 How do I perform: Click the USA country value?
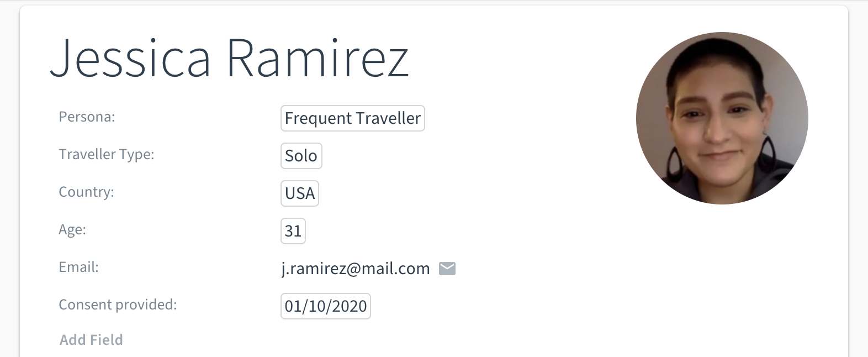coord(300,193)
